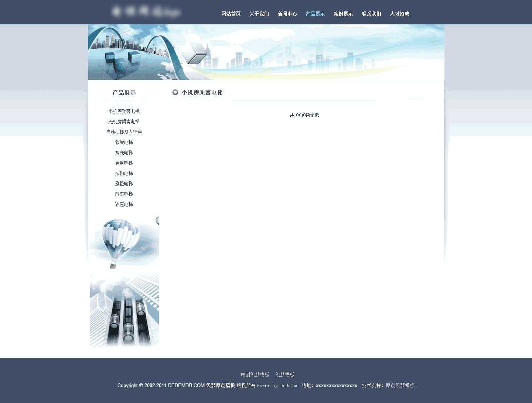This screenshot has height=403, width=532.
Task: Click the 原创织梦模板 footer link
Action: coord(255,374)
